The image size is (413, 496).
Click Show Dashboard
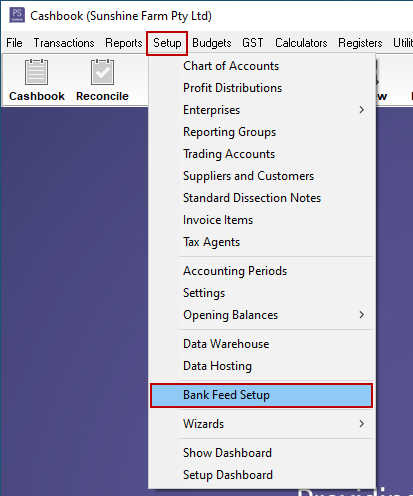point(227,453)
